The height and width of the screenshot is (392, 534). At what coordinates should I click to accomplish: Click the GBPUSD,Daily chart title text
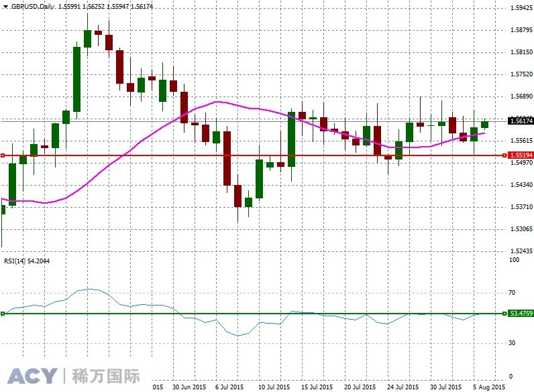[x=33, y=6]
